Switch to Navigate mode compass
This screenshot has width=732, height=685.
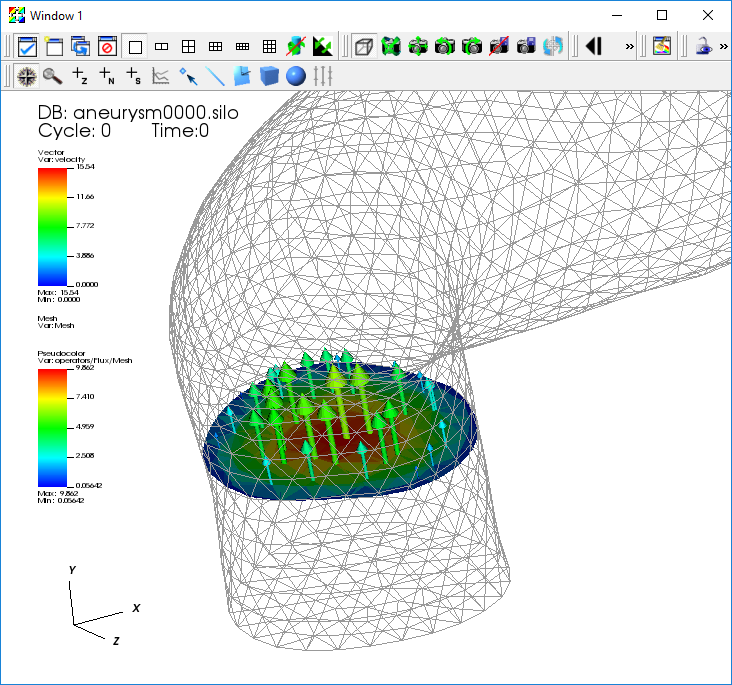(27, 76)
